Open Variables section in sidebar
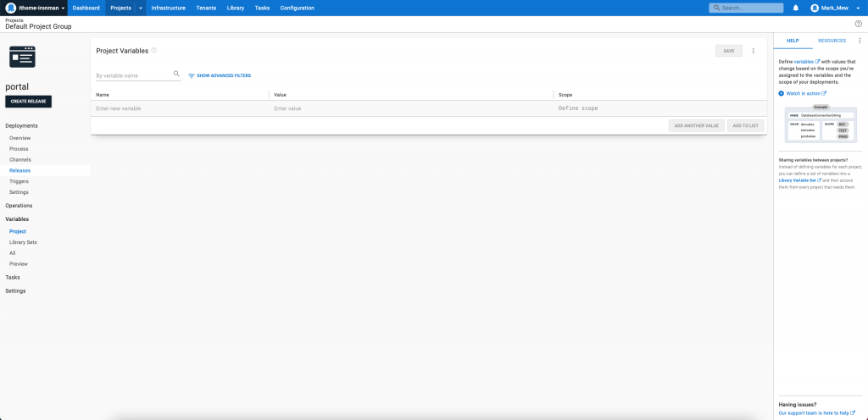This screenshot has height=420, width=868. click(17, 219)
